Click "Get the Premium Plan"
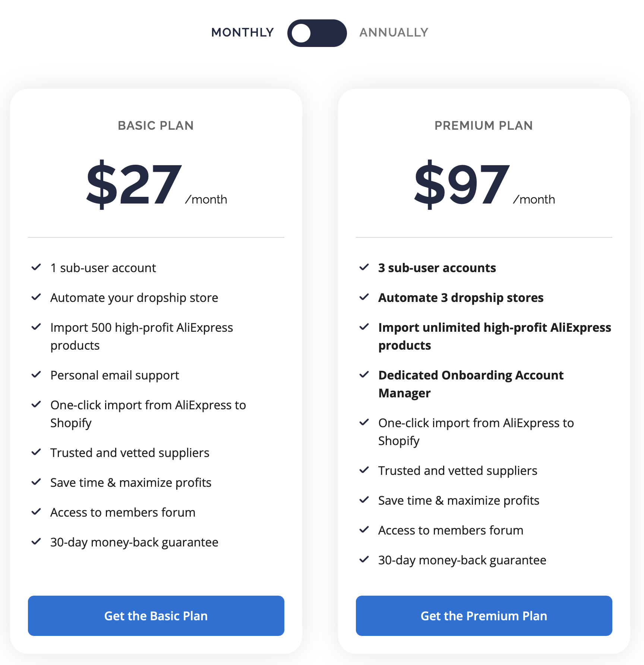 click(484, 616)
